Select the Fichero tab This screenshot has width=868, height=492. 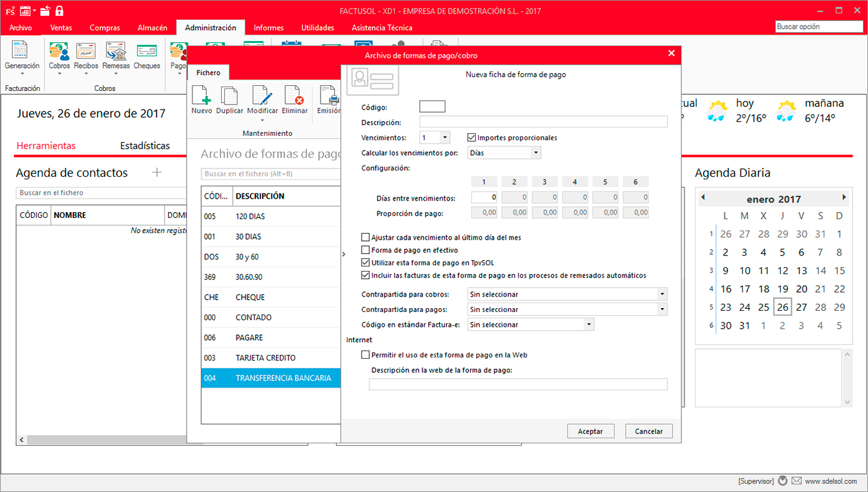click(x=208, y=72)
